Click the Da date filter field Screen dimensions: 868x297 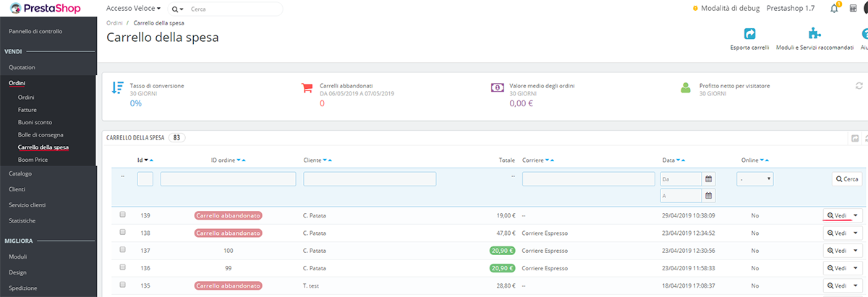[x=681, y=178]
